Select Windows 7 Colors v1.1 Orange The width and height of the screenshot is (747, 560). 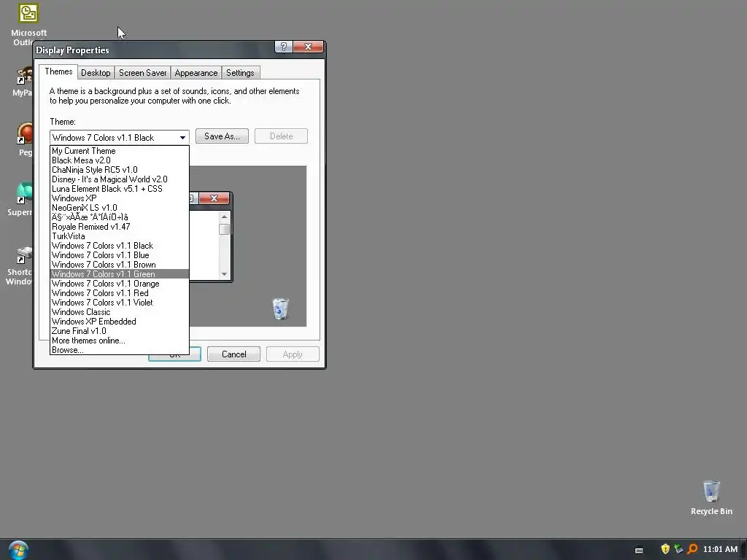120,284
